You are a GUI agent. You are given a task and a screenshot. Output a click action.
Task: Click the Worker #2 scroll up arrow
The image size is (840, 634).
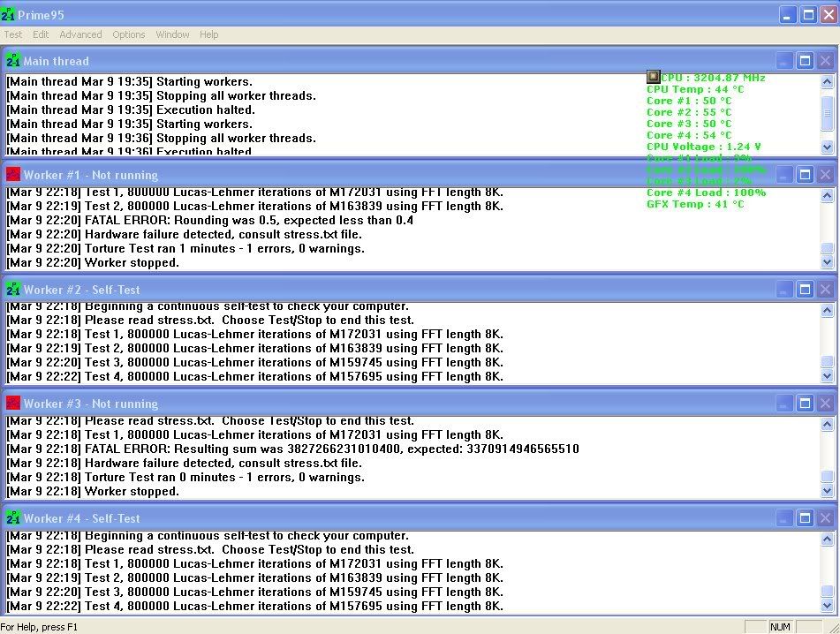[827, 311]
